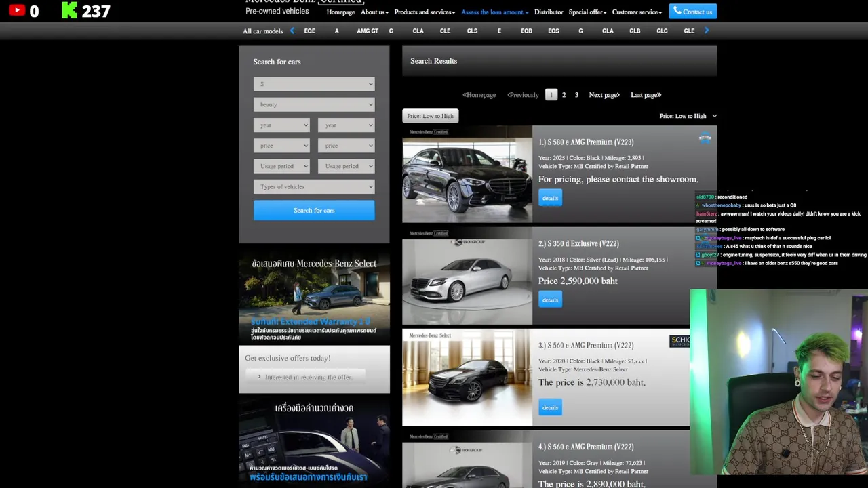
Task: Open details for S 580 e AMG Premium
Action: click(550, 198)
